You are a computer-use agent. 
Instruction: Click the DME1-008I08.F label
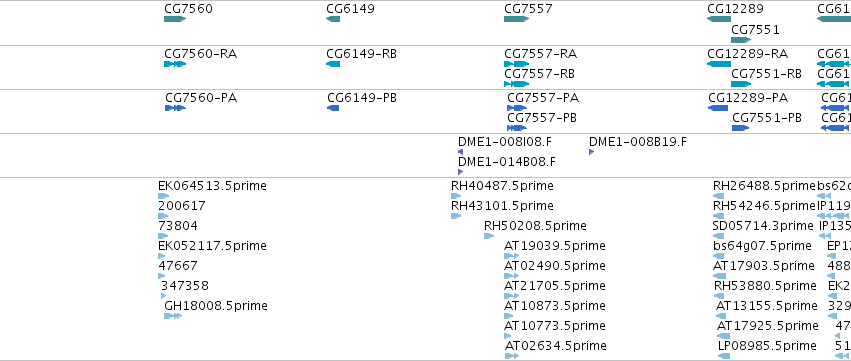(504, 142)
